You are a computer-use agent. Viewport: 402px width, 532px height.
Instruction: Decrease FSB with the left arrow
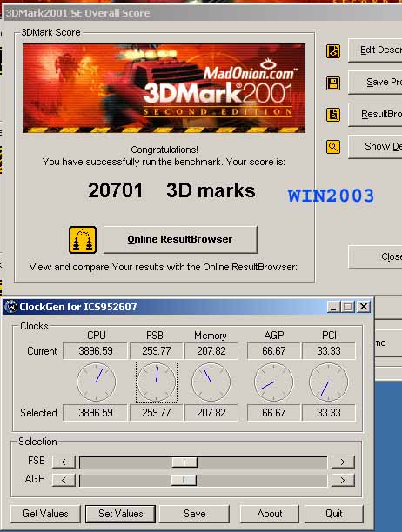tap(64, 462)
